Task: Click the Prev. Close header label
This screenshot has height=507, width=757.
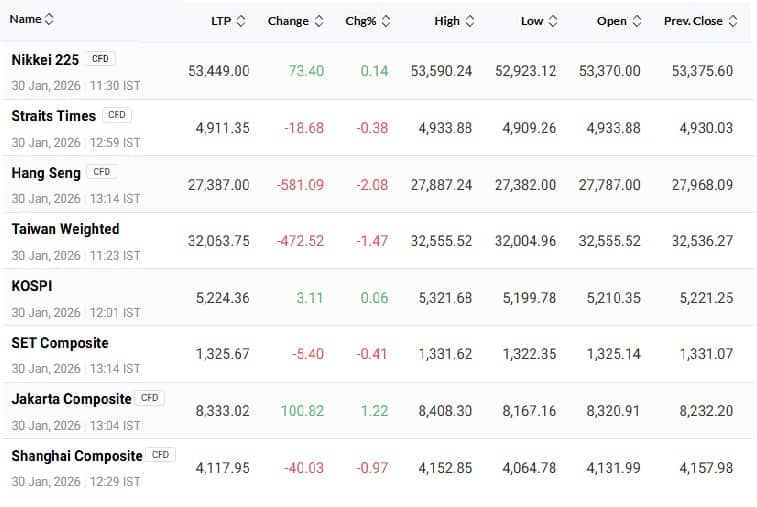Action: pos(693,21)
